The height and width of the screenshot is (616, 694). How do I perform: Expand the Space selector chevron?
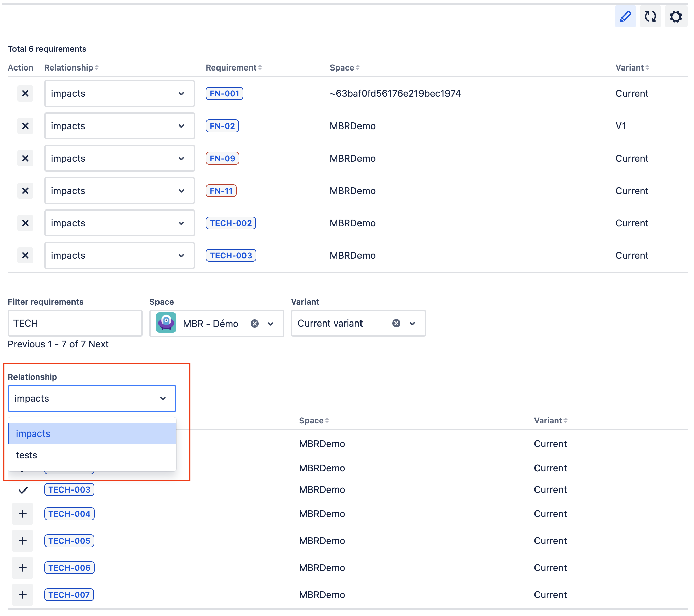pyautogui.click(x=270, y=323)
